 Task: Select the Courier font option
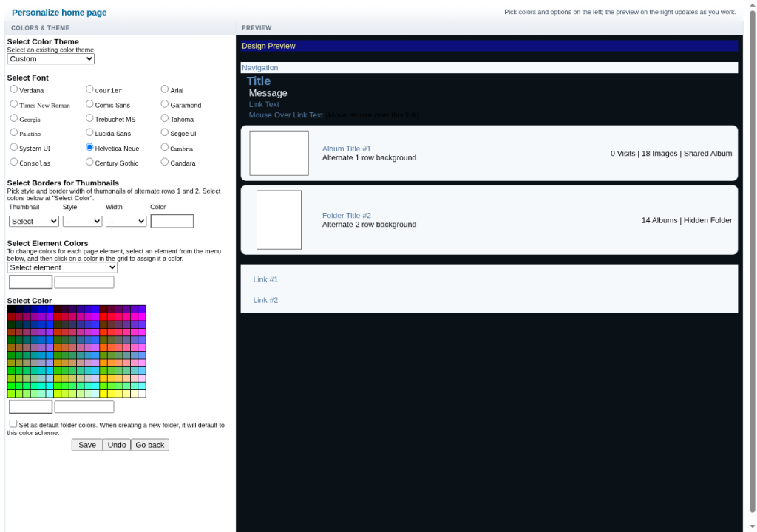click(x=89, y=89)
